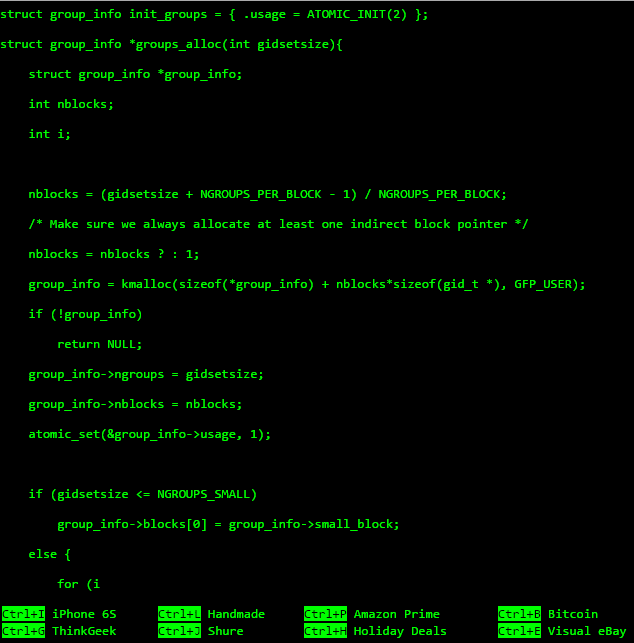634x643 pixels.
Task: Click the Ctrl+L shortcut badge
Action: pos(180,614)
